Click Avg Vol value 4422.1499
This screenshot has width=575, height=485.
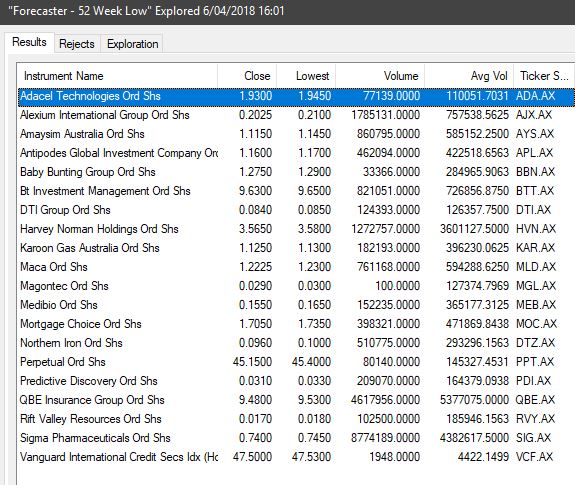(x=483, y=457)
